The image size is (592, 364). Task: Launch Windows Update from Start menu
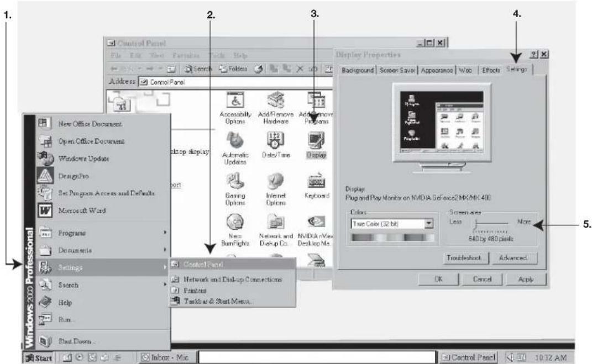103,158
